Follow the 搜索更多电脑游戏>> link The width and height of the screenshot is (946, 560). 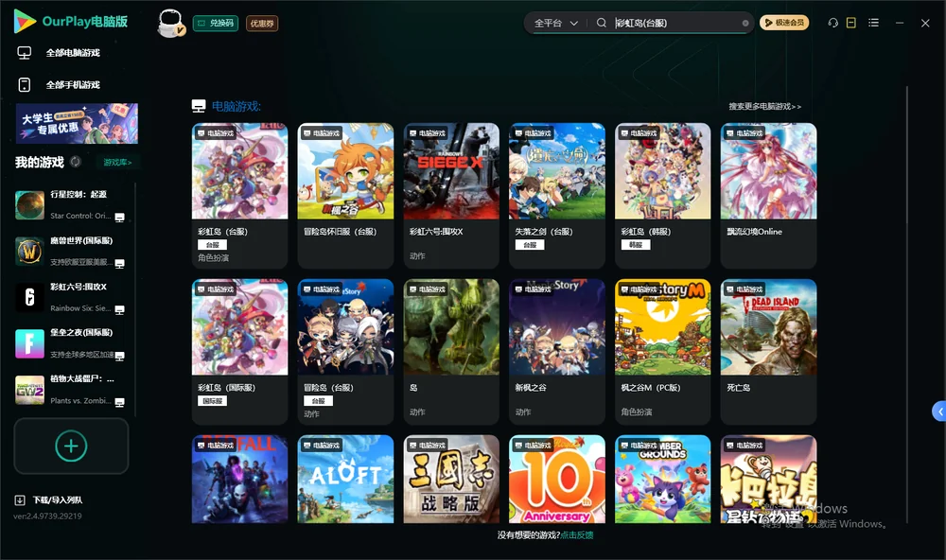(x=765, y=106)
